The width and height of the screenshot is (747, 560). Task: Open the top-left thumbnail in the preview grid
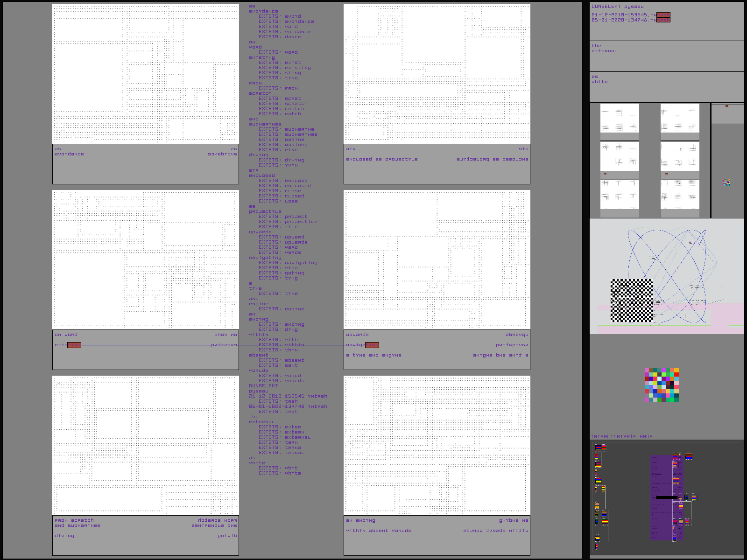[620, 118]
